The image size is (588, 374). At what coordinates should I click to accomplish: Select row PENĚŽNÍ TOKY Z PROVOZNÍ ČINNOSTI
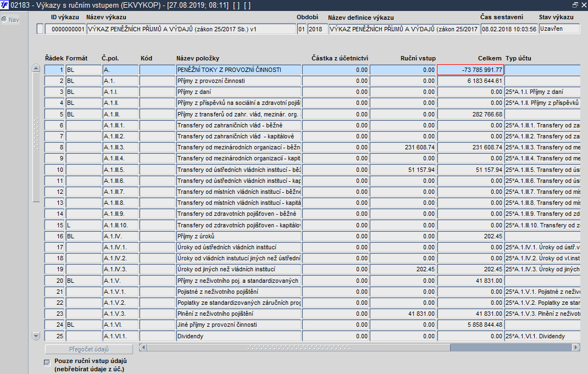tap(238, 70)
